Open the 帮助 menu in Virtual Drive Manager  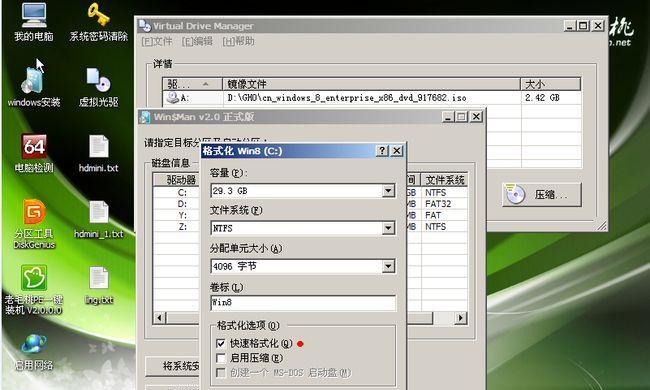pyautogui.click(x=238, y=41)
